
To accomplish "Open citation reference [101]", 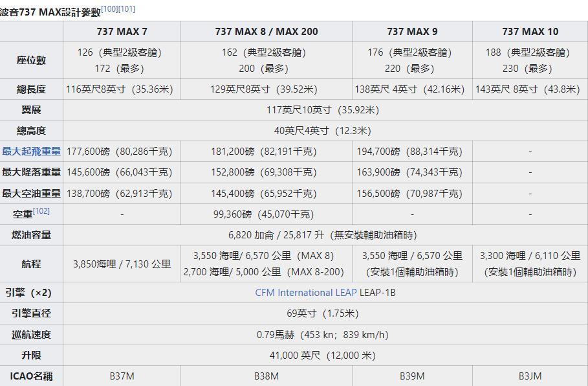I will pyautogui.click(x=127, y=9).
